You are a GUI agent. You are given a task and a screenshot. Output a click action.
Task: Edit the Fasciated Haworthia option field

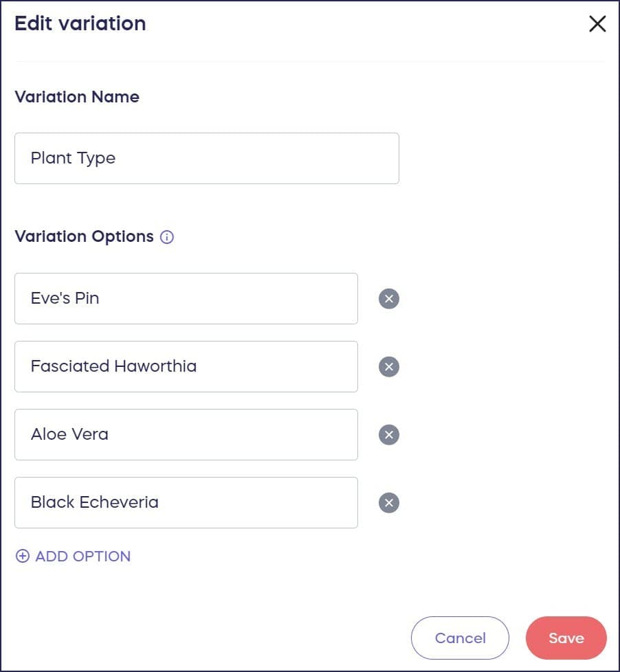[186, 367]
